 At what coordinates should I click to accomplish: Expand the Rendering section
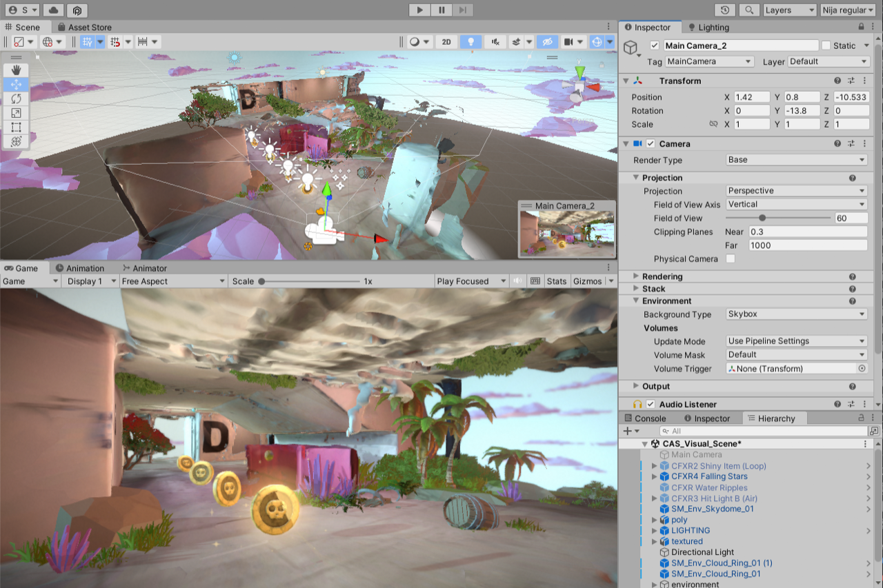tap(635, 276)
